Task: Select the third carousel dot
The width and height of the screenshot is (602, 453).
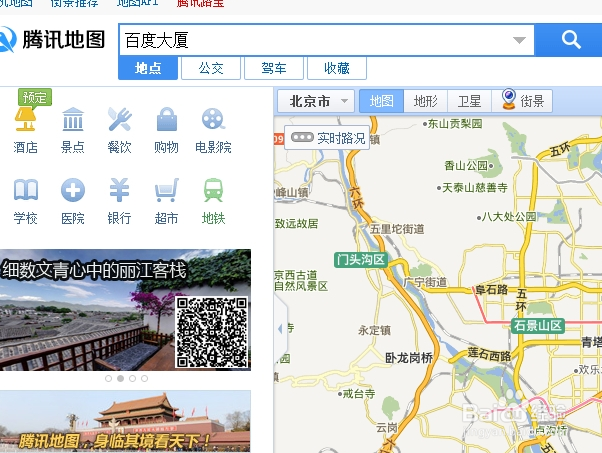Action: pyautogui.click(x=132, y=379)
